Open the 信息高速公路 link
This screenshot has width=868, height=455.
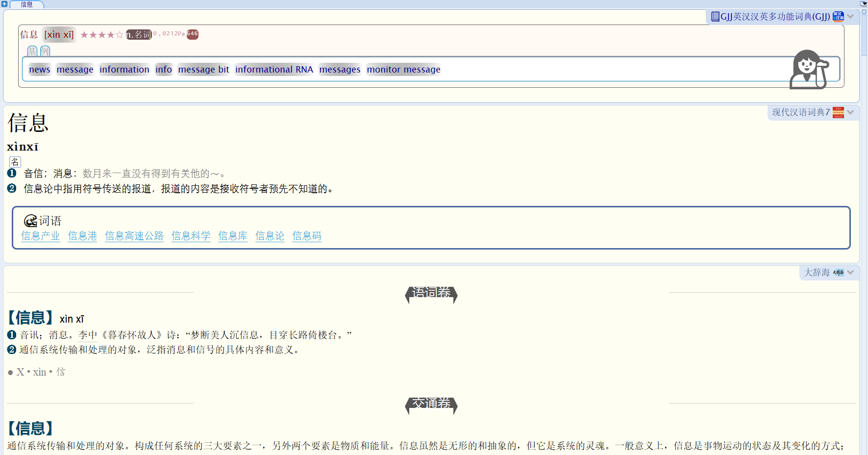pos(134,236)
